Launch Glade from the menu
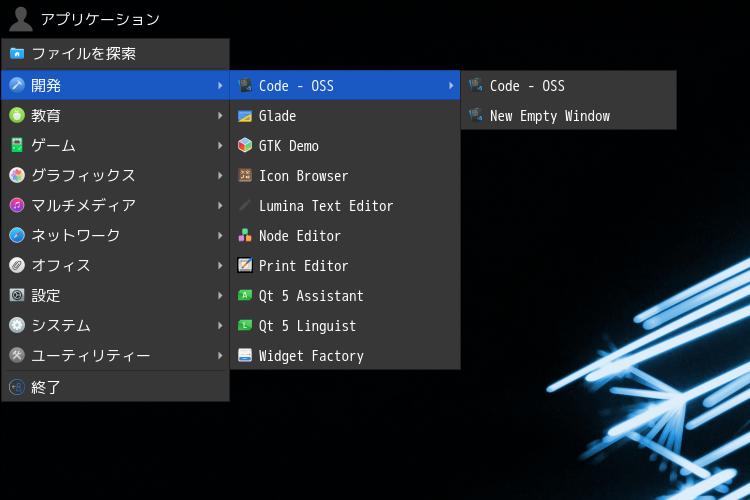The height and width of the screenshot is (500, 750). [x=345, y=115]
